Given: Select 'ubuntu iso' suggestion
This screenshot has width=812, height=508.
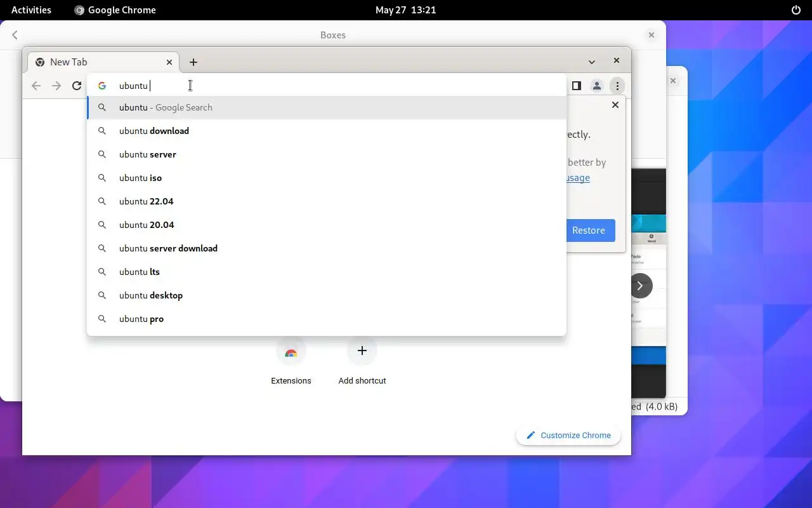Looking at the screenshot, I should tap(326, 178).
